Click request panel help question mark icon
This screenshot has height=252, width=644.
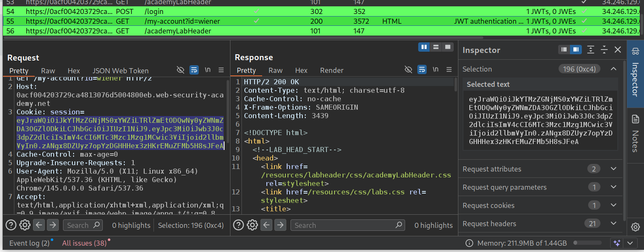[11, 225]
